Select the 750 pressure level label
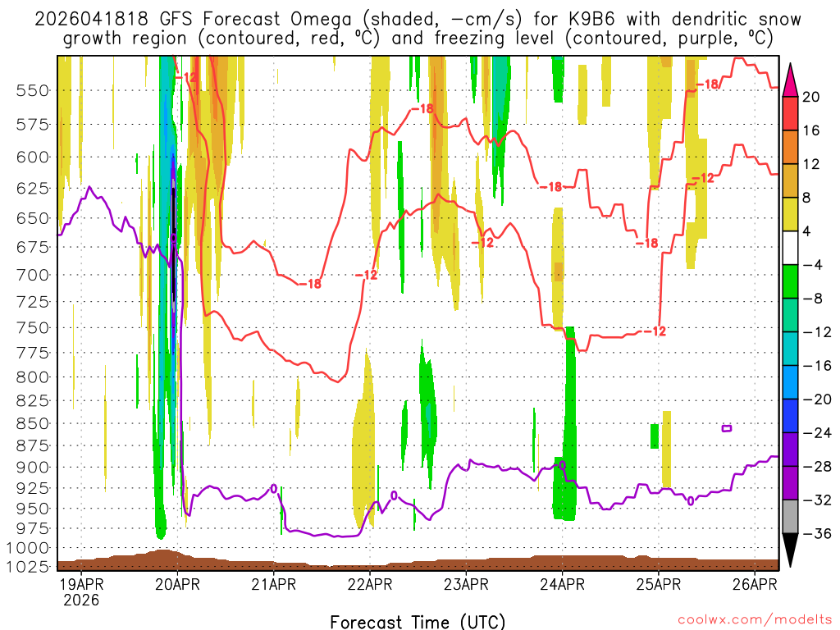The width and height of the screenshot is (840, 630). [33, 328]
